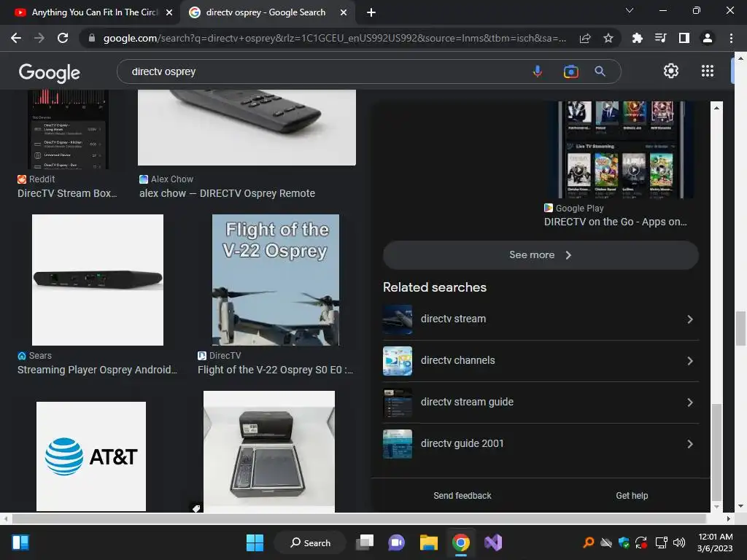Open the Chrome extensions puzzle icon
747x560 pixels.
[x=637, y=38]
